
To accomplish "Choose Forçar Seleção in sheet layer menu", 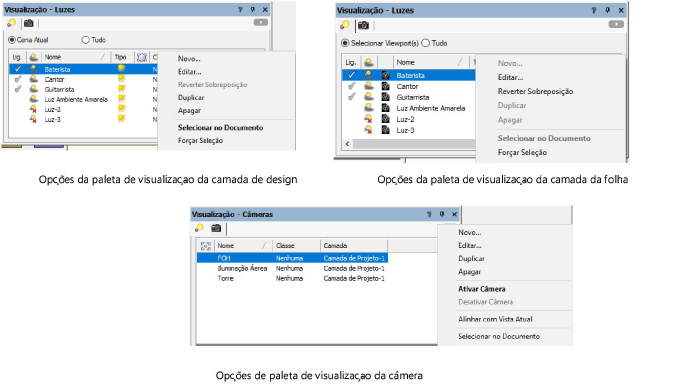I will tap(522, 153).
